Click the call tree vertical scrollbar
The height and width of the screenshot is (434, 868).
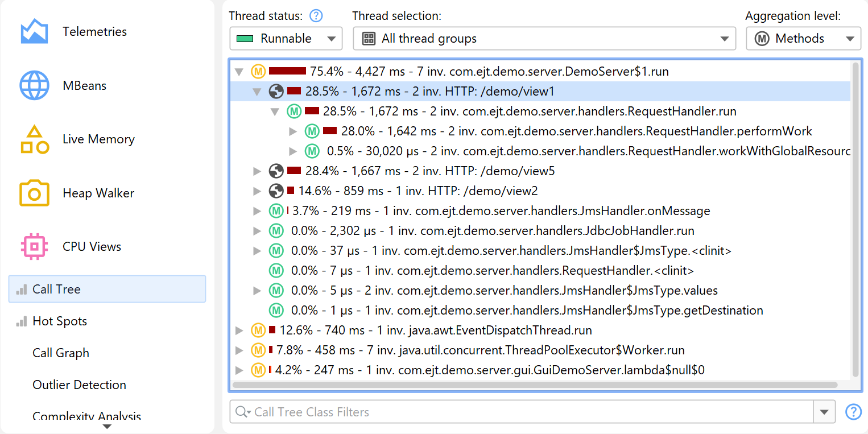coord(855,219)
